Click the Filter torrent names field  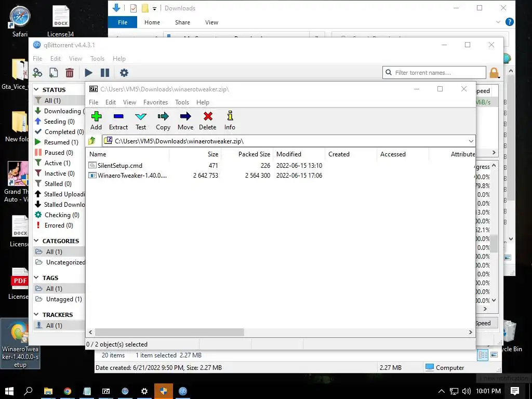coord(434,73)
